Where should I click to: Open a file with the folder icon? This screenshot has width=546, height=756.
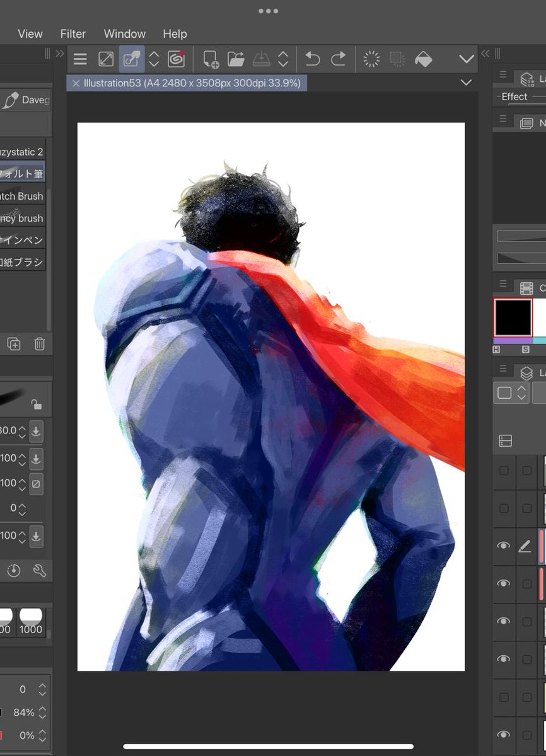(236, 59)
